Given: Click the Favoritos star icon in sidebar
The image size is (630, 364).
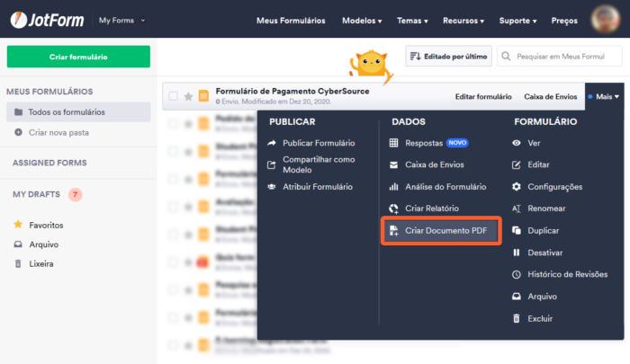Looking at the screenshot, I should click(x=18, y=225).
